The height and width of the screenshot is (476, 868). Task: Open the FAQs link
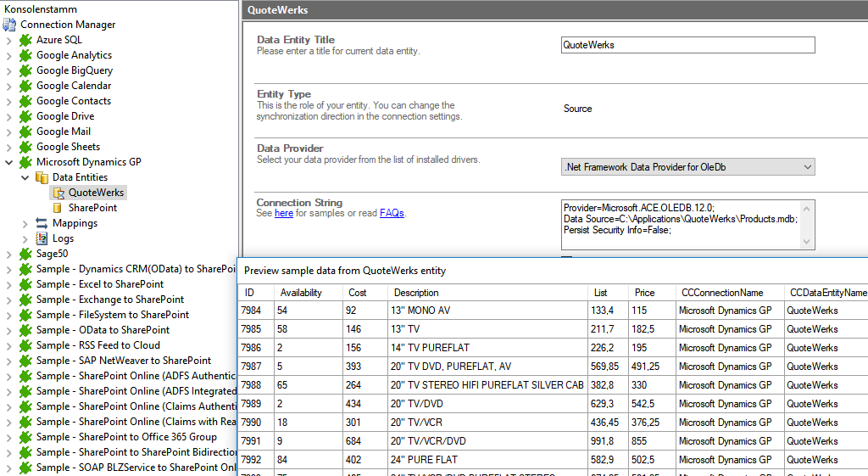tap(392, 213)
